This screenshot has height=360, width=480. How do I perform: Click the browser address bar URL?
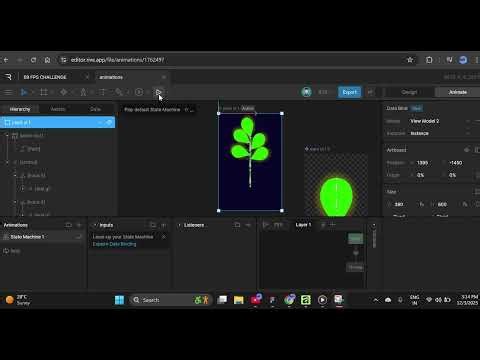click(117, 60)
